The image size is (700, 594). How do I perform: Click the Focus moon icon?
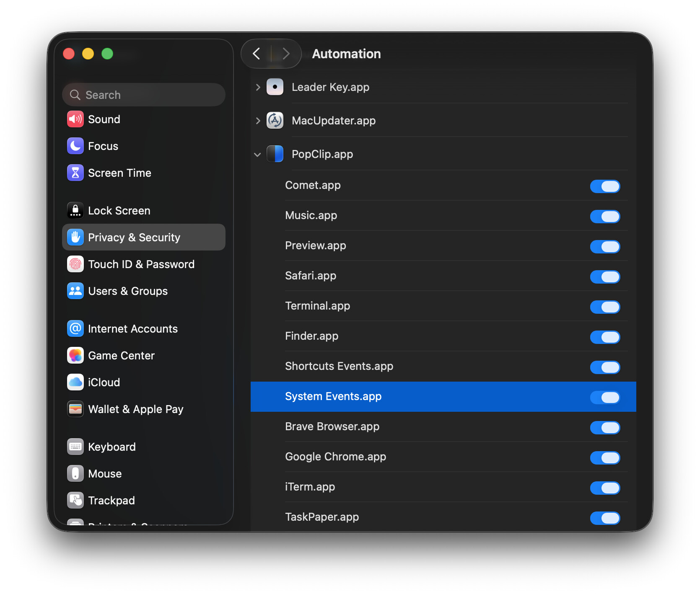coord(75,146)
